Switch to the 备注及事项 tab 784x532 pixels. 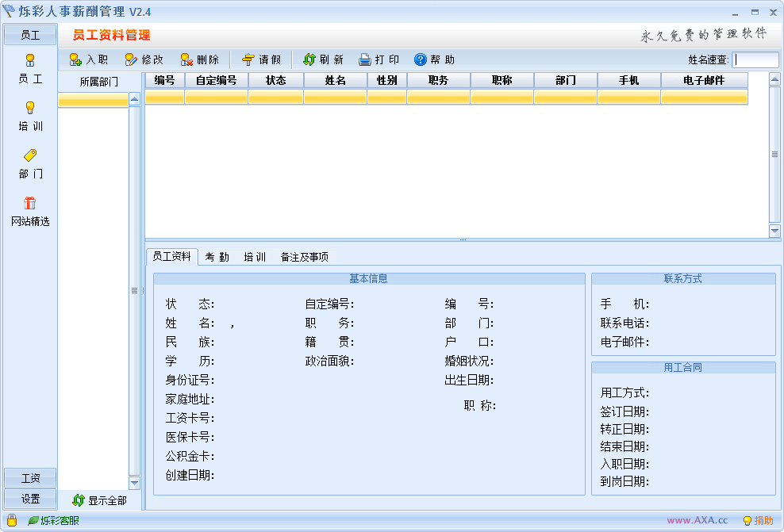point(305,257)
